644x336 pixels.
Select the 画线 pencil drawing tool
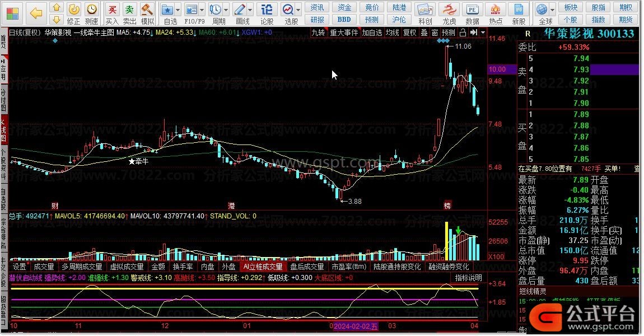tap(239, 9)
